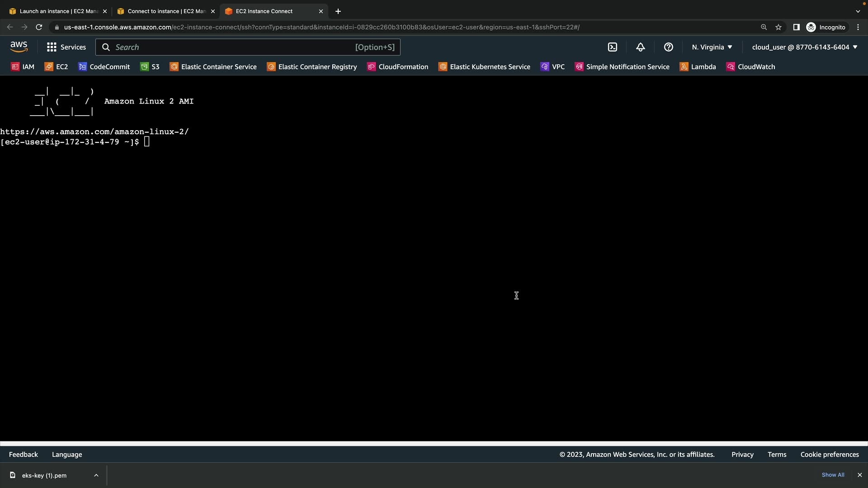Expand the cloud_user account menu
Image resolution: width=868 pixels, height=488 pixels.
click(804, 47)
